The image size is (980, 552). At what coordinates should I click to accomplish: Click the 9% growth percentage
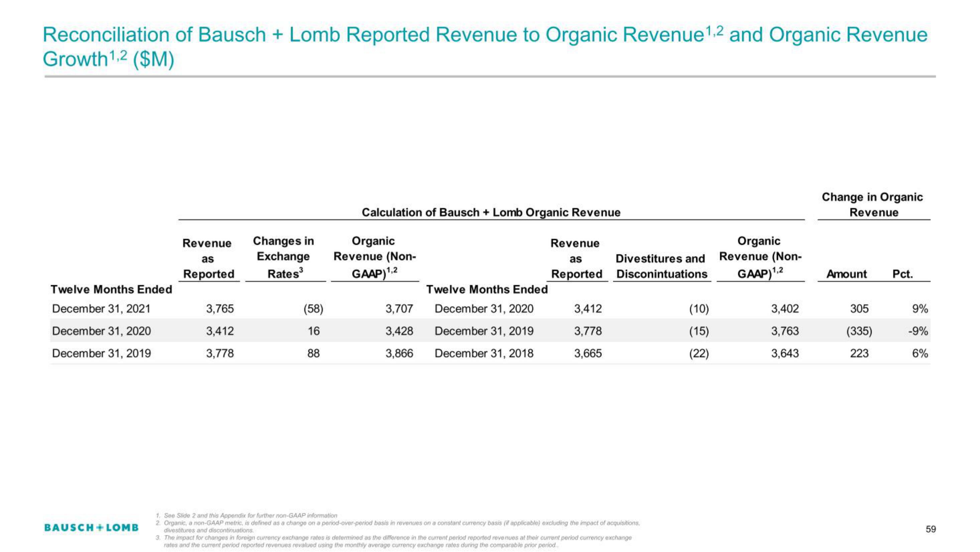tap(920, 308)
